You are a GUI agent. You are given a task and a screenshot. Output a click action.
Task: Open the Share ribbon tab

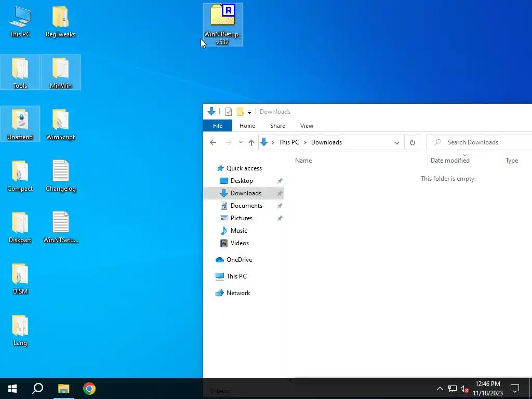pyautogui.click(x=277, y=126)
